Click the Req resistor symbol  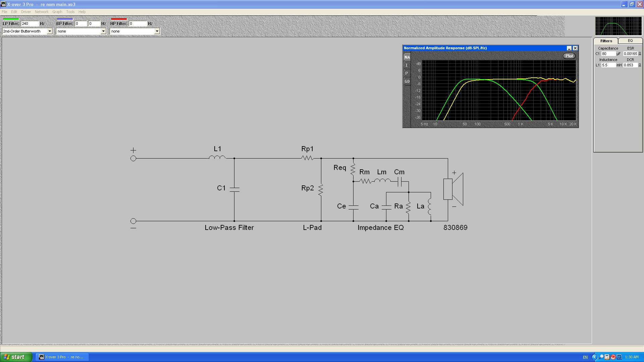[353, 169]
